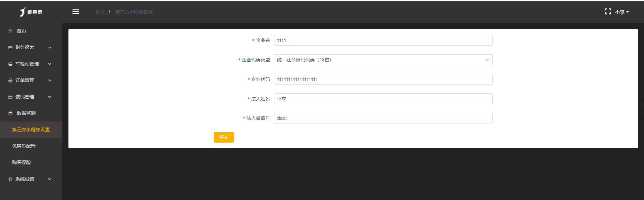
Task: Click the 财务报表 icon in sidebar
Action: (x=10, y=48)
